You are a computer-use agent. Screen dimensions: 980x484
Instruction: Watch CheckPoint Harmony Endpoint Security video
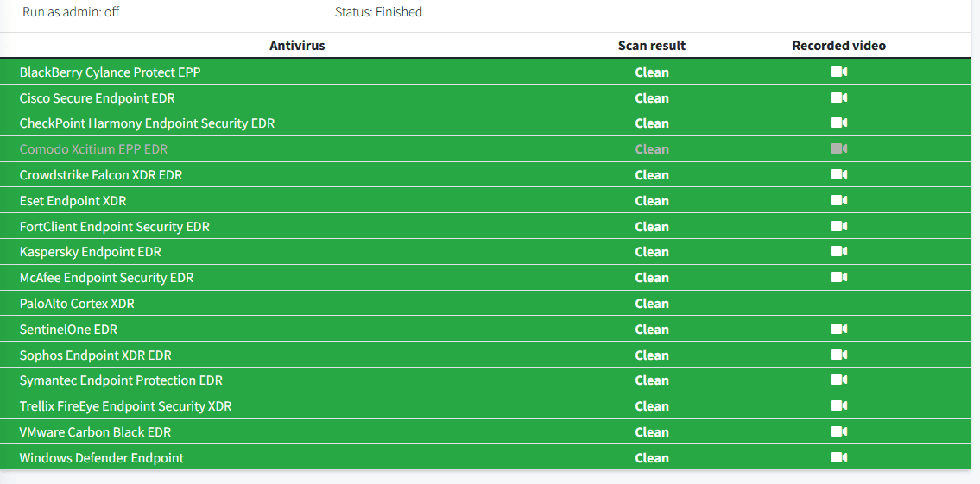pyautogui.click(x=838, y=123)
